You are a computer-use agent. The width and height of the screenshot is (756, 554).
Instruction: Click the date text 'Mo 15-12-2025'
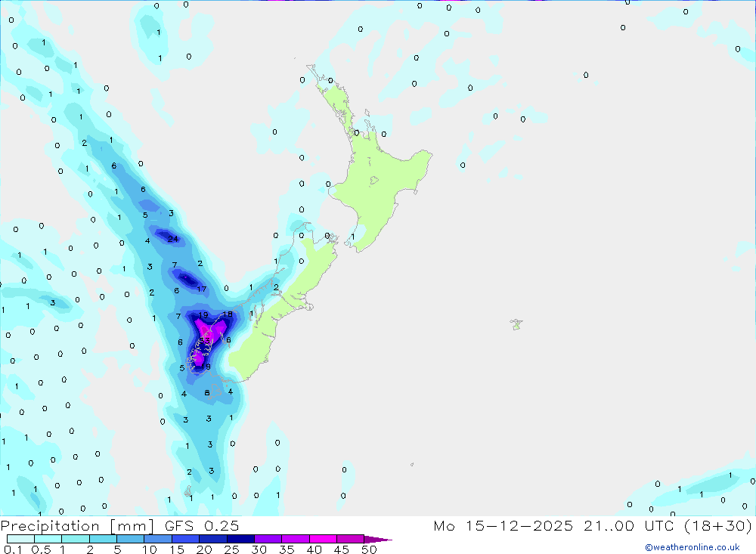click(x=503, y=526)
